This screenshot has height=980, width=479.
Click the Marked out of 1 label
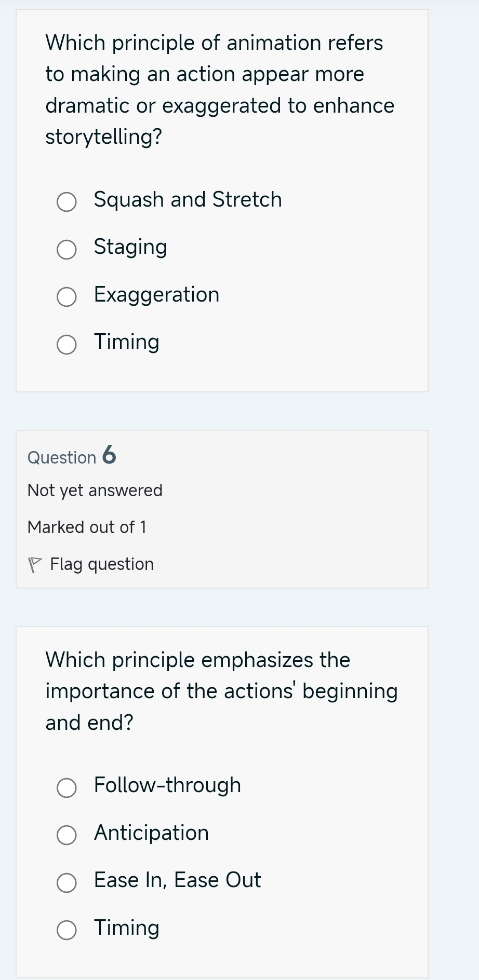[87, 527]
